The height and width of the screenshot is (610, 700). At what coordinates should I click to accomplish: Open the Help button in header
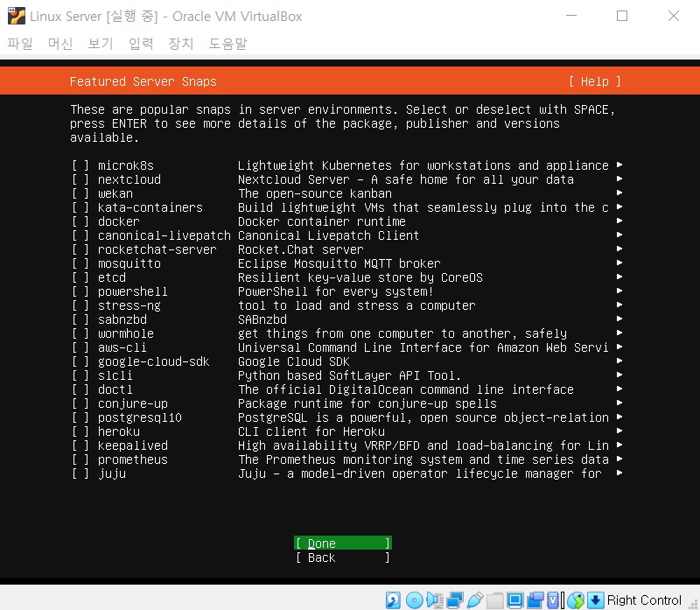click(x=595, y=81)
